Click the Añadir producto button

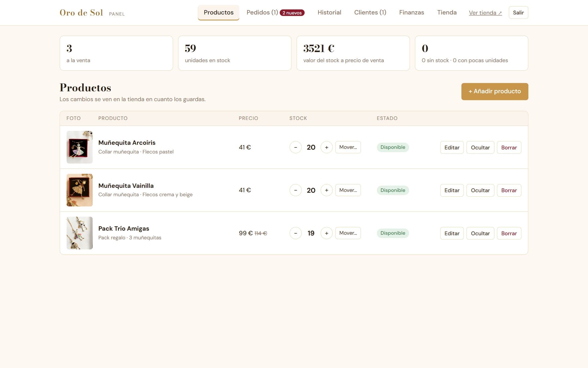tap(495, 92)
